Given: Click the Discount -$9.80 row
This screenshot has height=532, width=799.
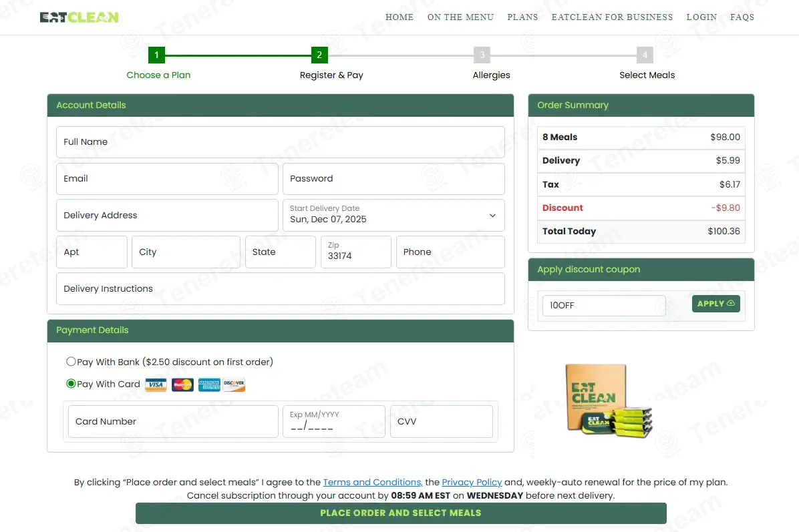Looking at the screenshot, I should tap(641, 208).
